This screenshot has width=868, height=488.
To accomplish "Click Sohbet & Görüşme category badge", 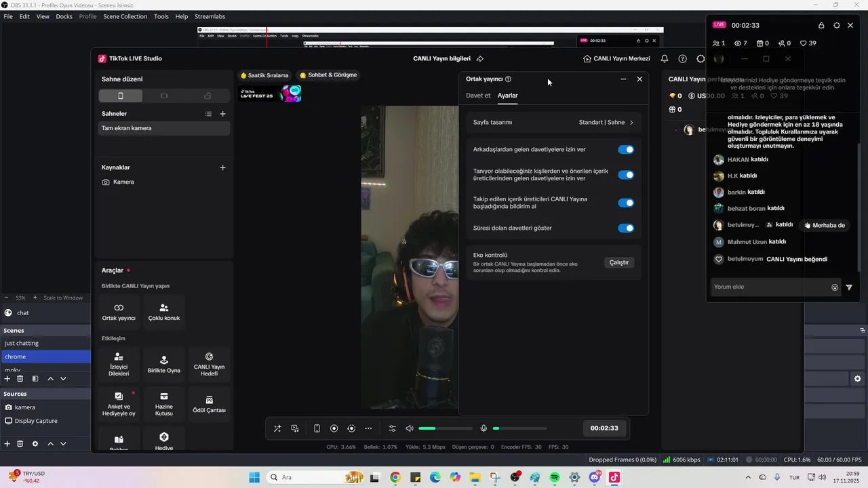I will [x=328, y=75].
